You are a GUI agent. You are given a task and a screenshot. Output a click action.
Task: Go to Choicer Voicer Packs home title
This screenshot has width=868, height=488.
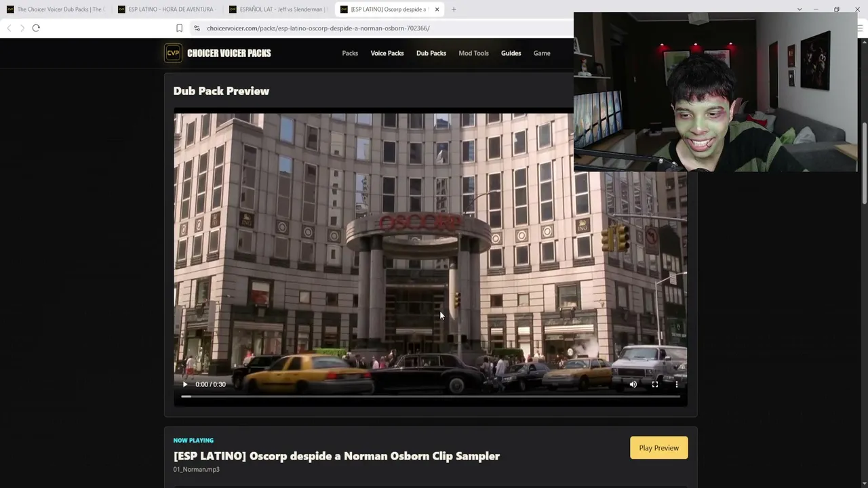229,53
